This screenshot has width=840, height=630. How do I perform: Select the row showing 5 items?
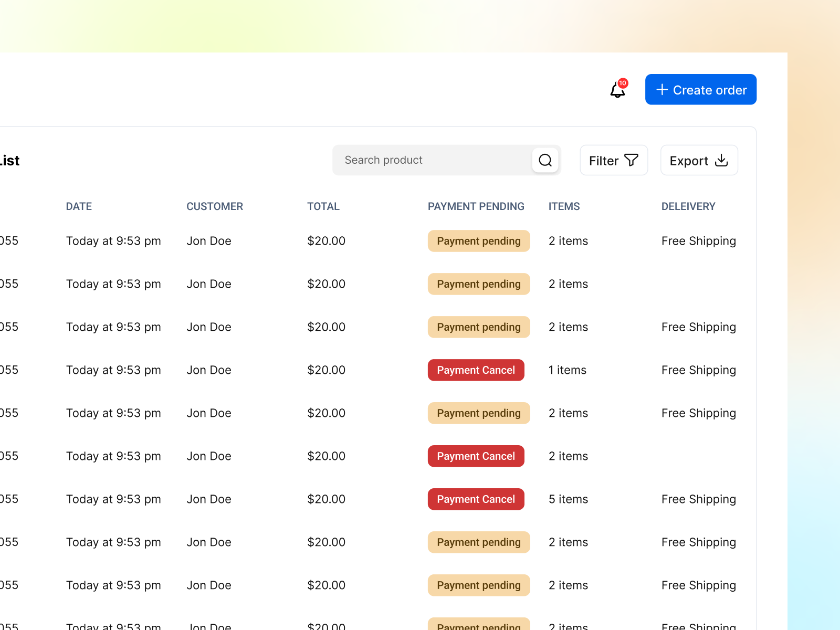point(568,499)
